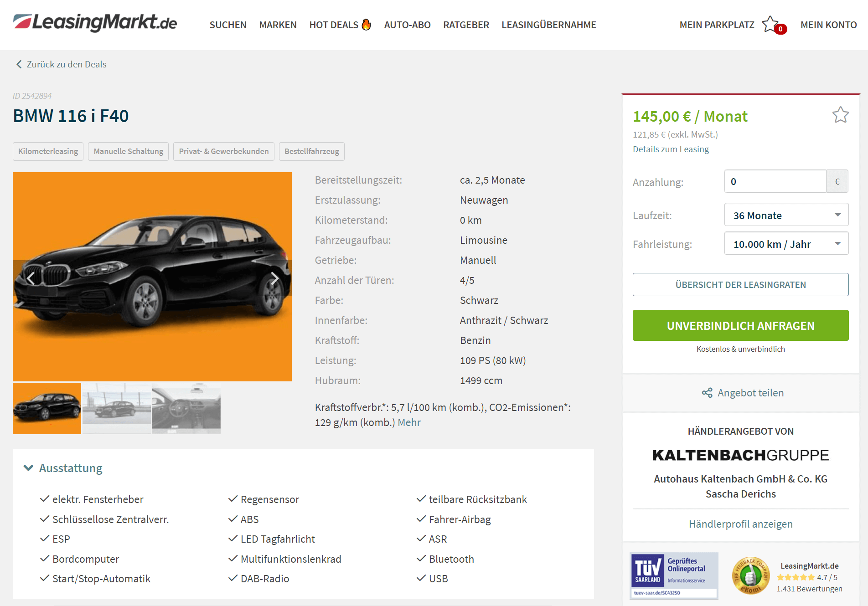The width and height of the screenshot is (868, 606).
Task: Collapse the Ausstattung section
Action: [x=28, y=468]
